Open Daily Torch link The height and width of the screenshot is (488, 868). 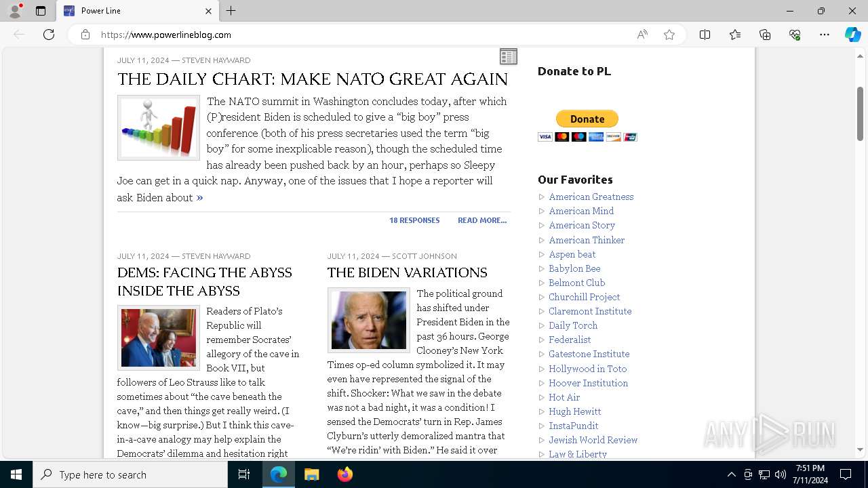pyautogui.click(x=573, y=325)
